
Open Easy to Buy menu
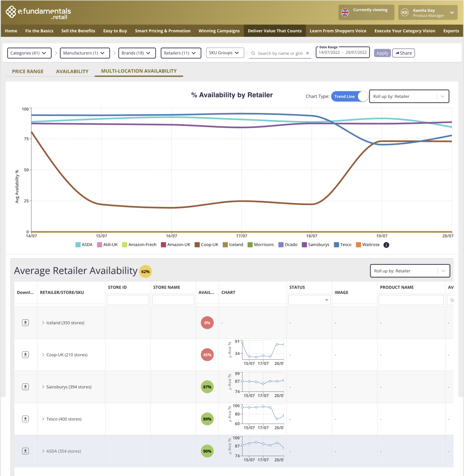point(115,31)
